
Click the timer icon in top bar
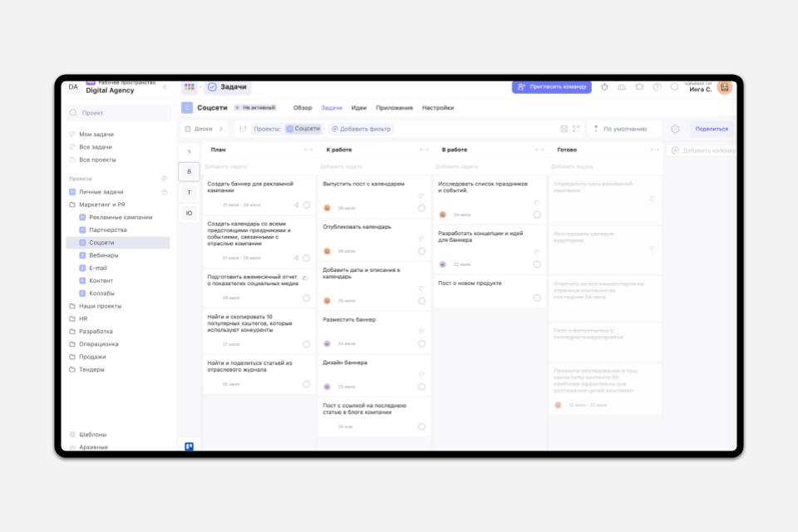(x=604, y=87)
